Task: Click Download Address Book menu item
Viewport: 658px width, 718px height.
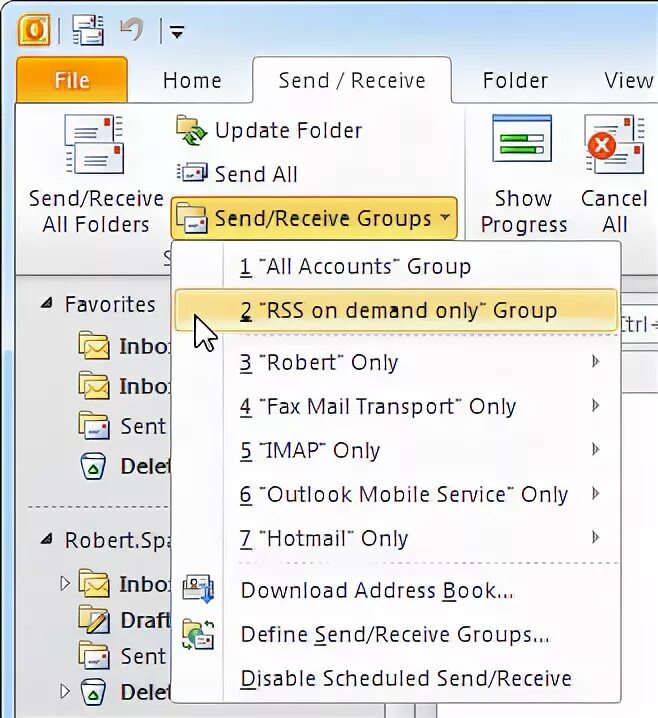Action: point(396,590)
